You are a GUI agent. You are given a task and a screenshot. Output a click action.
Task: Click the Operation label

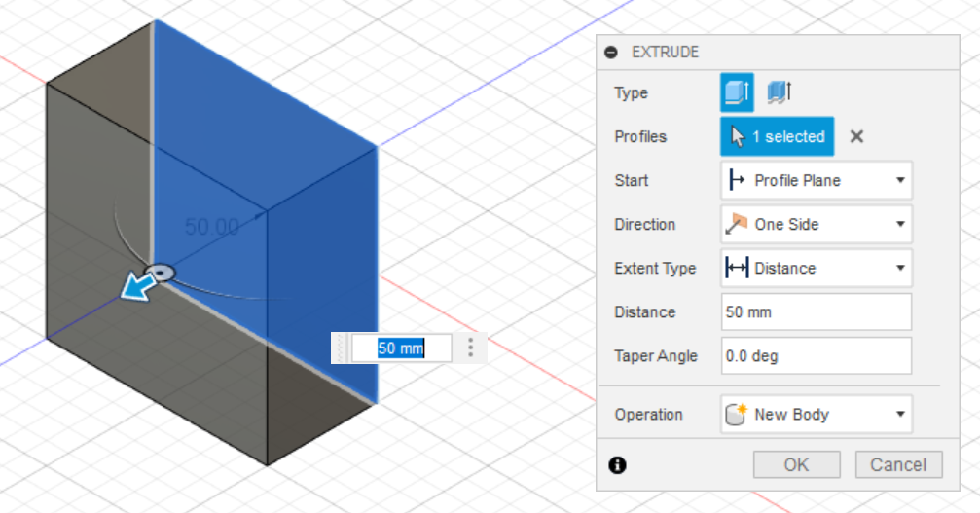[648, 415]
